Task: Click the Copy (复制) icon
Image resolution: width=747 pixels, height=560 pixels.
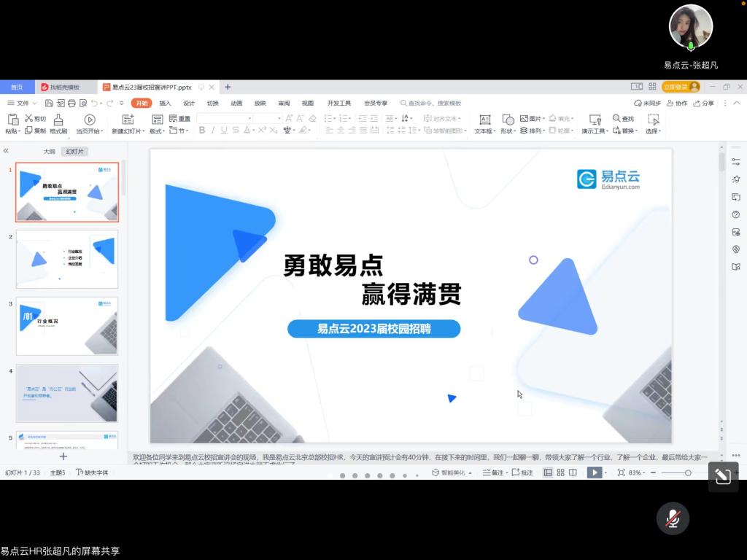Action: coord(28,130)
